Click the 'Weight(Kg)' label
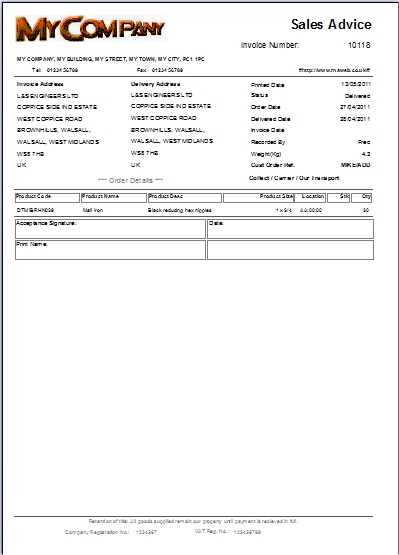399x555 pixels. click(x=266, y=154)
